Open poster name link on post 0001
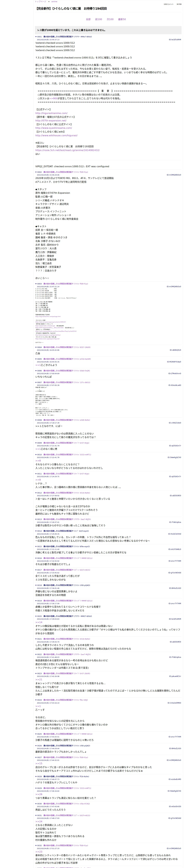This screenshot has width=186, height=868. coord(58,37)
